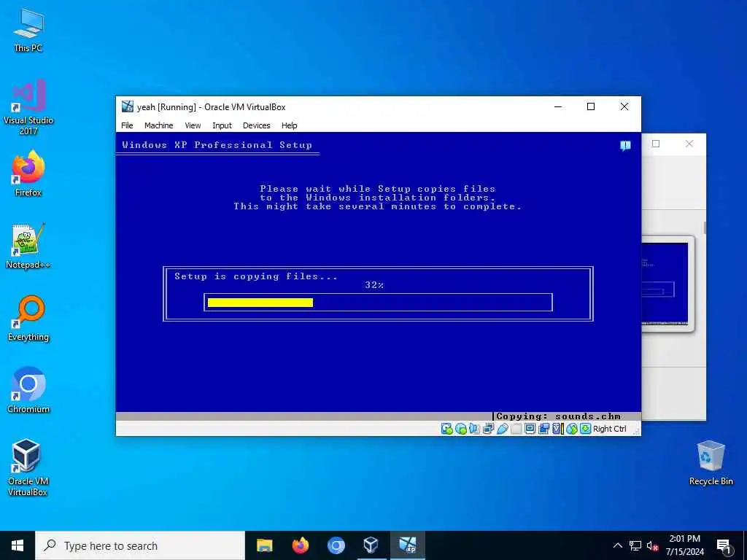Image resolution: width=747 pixels, height=560 pixels.
Task: Open the View menu
Action: click(x=193, y=125)
